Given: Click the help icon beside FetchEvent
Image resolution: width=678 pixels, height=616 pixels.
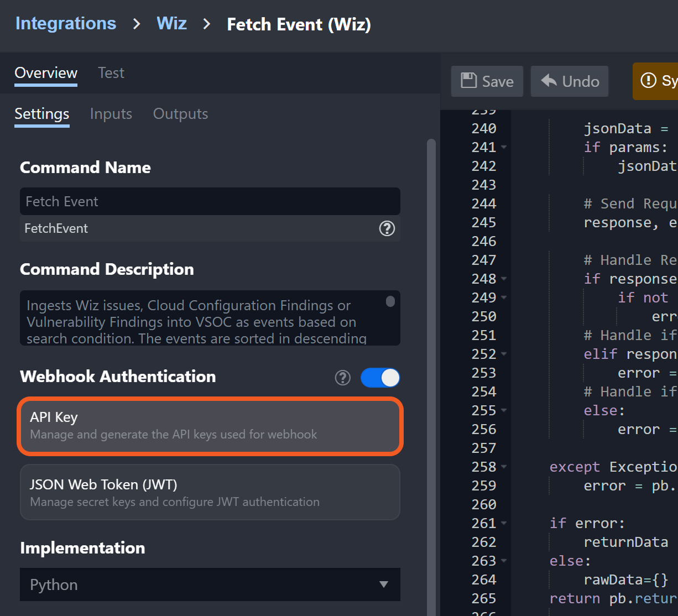Looking at the screenshot, I should (x=387, y=228).
